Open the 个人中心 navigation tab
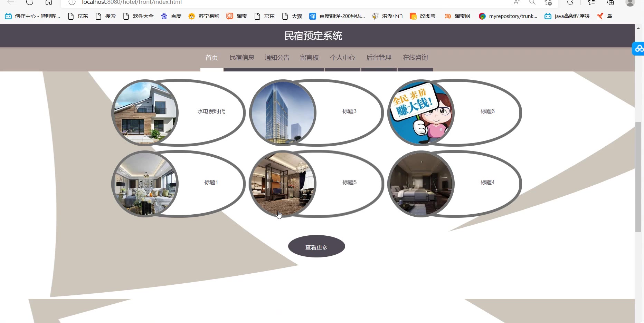The image size is (644, 323). point(343,58)
